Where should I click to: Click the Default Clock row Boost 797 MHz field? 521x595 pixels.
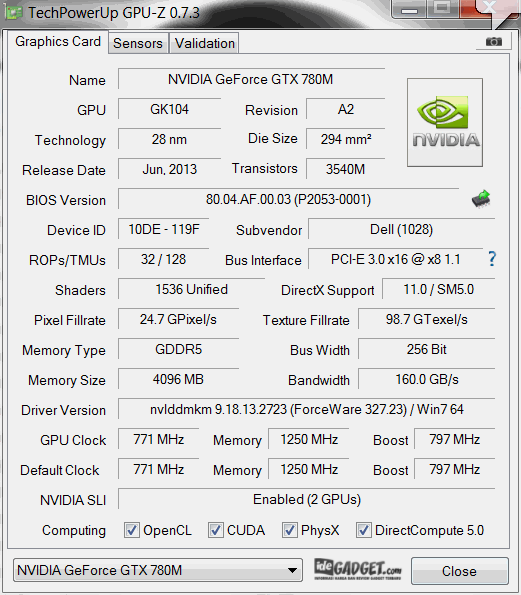click(455, 469)
